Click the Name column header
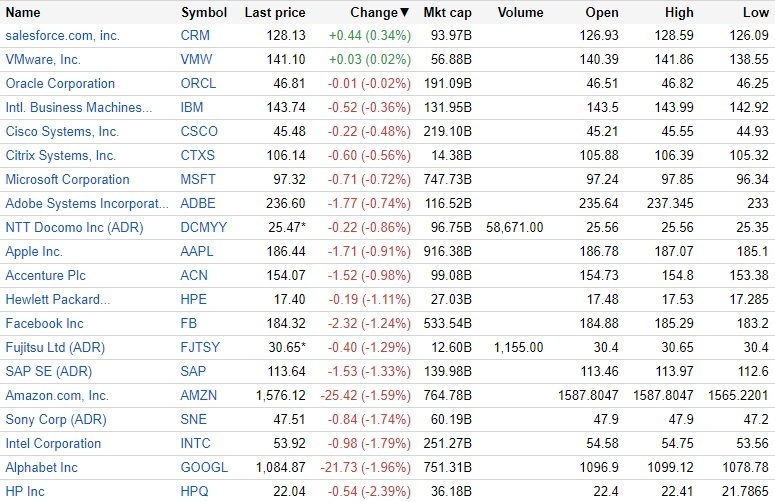Image resolution: width=775 pixels, height=502 pixels. 23,13
